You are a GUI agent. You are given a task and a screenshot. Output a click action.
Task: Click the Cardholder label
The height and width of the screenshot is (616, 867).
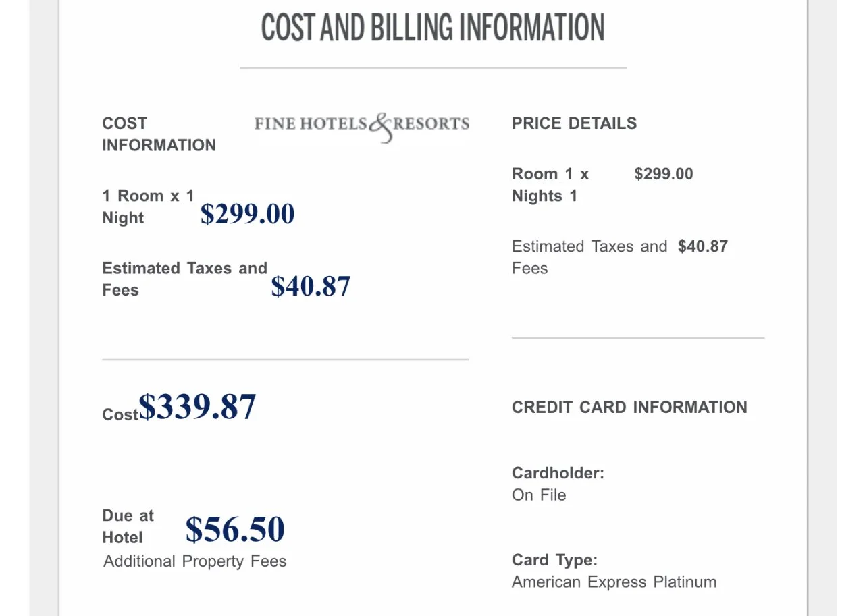tap(558, 473)
